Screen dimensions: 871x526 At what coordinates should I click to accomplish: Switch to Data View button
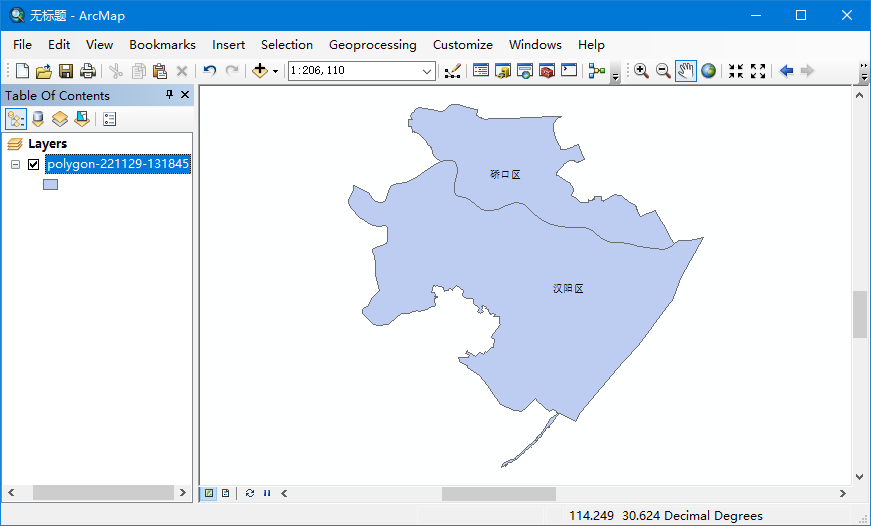(208, 493)
